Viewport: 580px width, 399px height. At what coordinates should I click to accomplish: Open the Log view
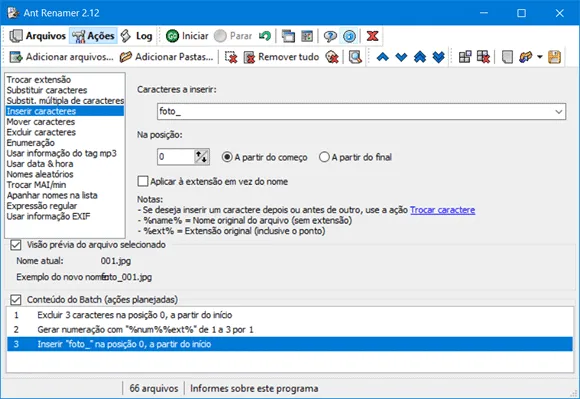(x=136, y=36)
